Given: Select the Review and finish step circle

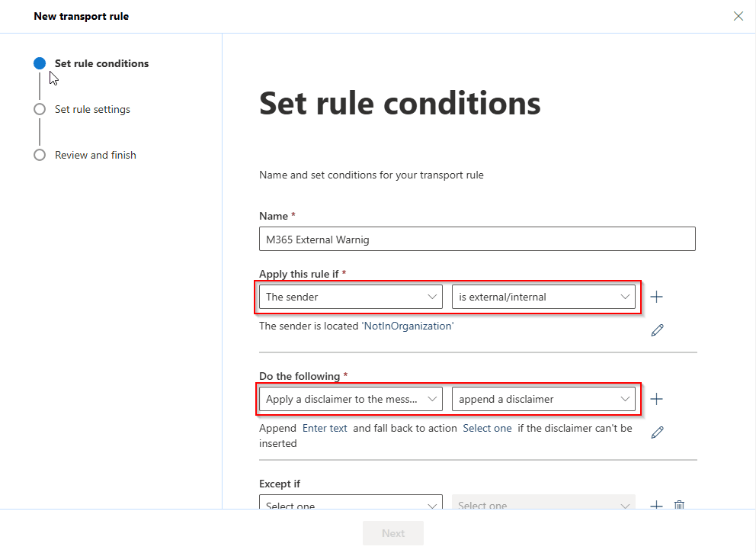Looking at the screenshot, I should (40, 155).
